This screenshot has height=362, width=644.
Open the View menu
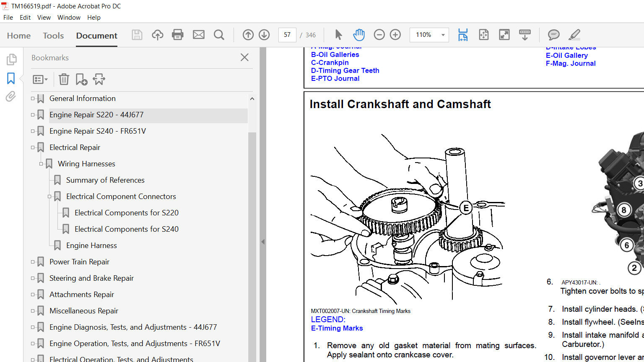coord(44,18)
